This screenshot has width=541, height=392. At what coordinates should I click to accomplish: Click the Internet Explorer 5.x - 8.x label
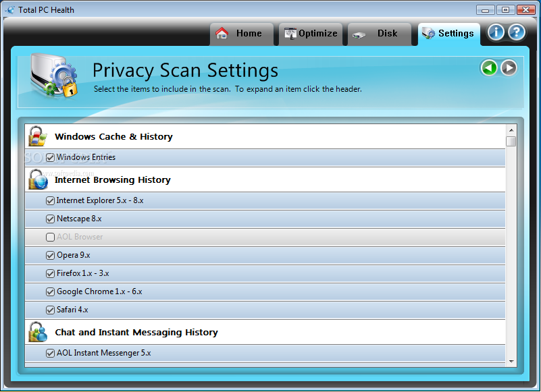100,200
